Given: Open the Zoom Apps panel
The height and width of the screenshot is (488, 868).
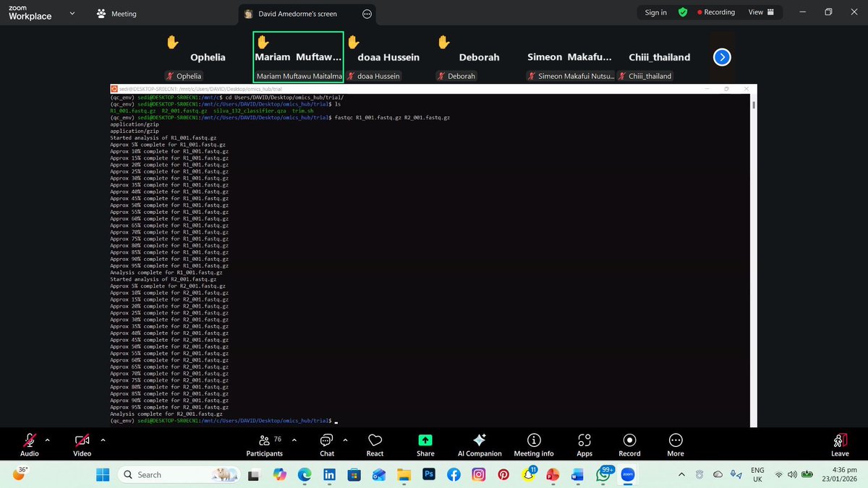Looking at the screenshot, I should (x=584, y=445).
